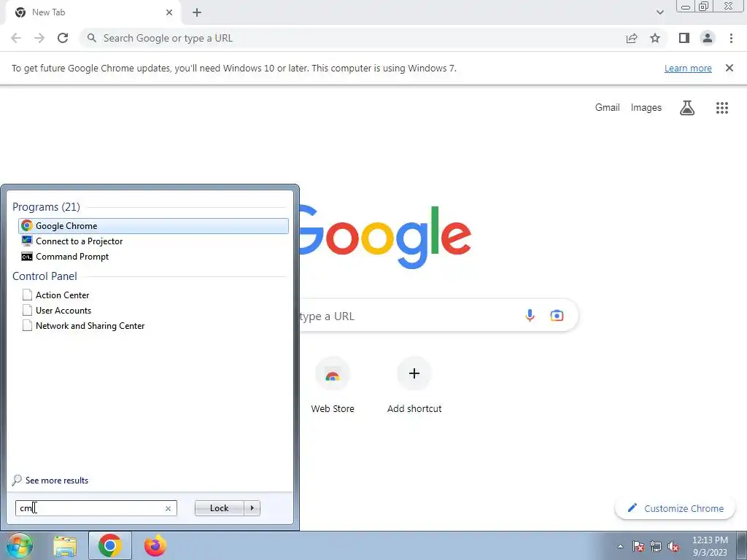Share this page icon in address bar
Image resolution: width=747 pixels, height=560 pixels.
point(632,38)
